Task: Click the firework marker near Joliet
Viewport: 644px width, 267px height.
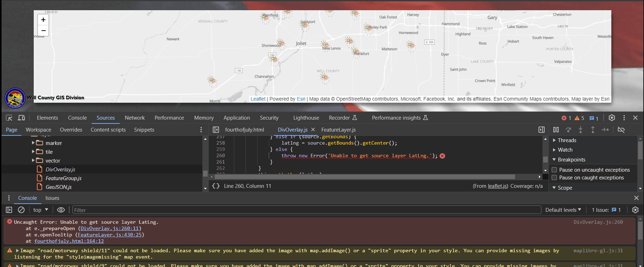Action: 281,44
